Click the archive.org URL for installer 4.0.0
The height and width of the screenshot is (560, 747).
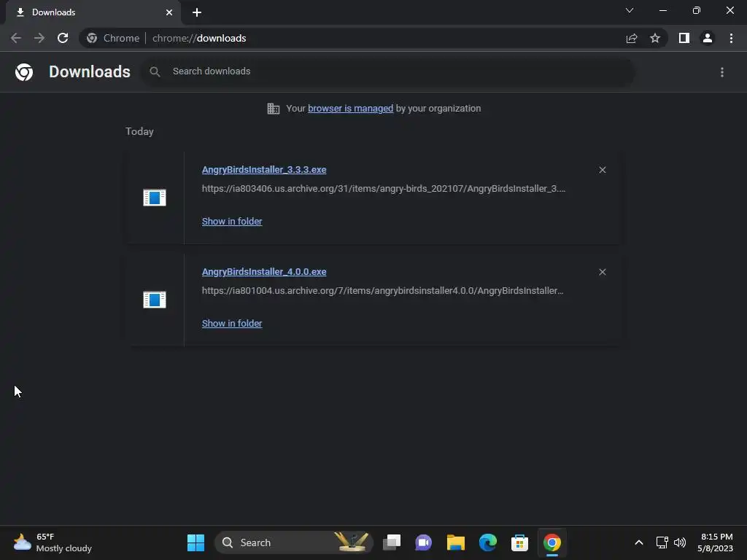coord(382,290)
